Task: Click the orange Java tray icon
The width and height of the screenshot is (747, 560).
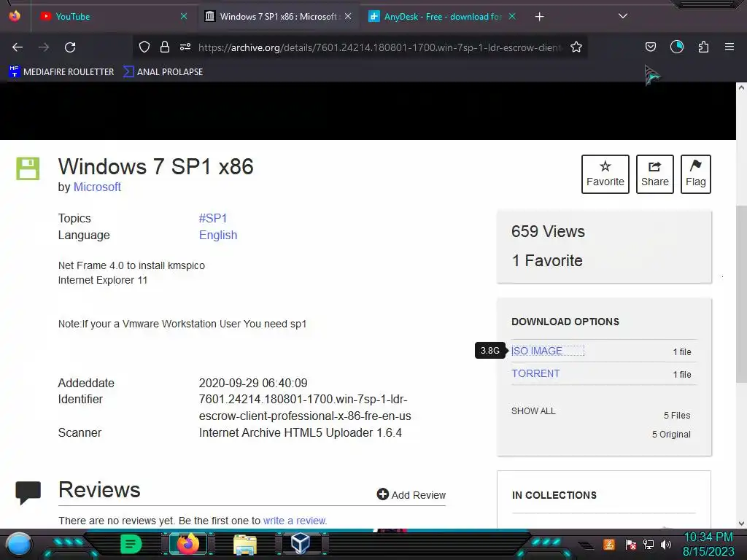Action: coord(609,544)
